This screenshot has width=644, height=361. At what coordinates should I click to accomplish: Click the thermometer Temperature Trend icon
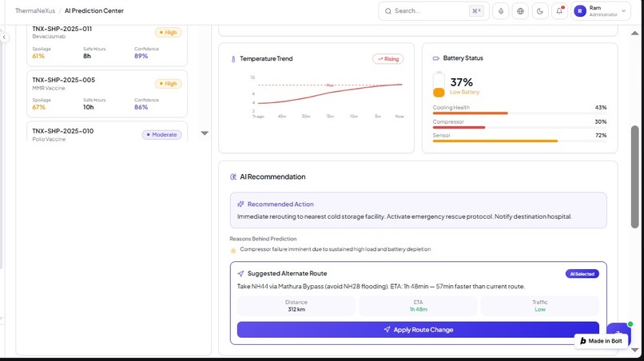pos(233,59)
